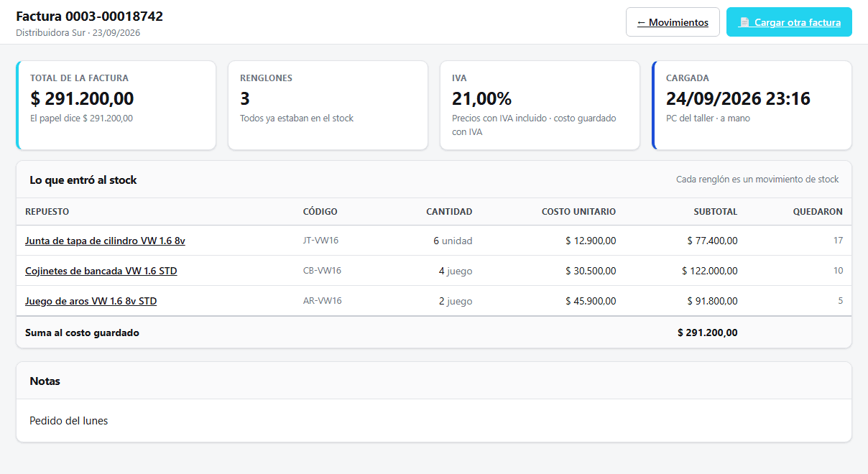Click the IVA 21,00% card
868x474 pixels.
click(x=540, y=106)
